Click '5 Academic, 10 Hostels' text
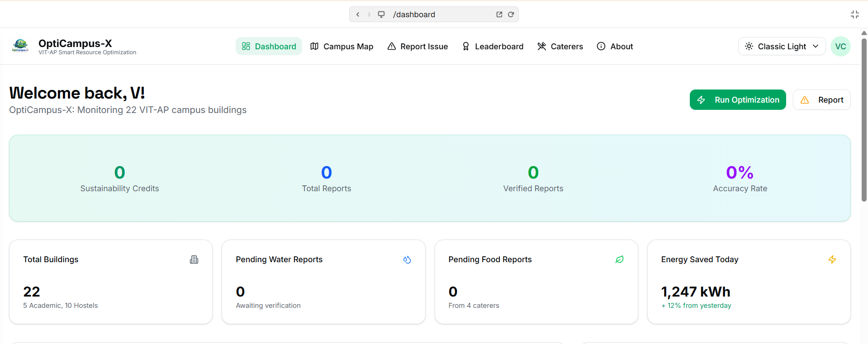Viewport: 868px width, 344px height. (x=61, y=306)
